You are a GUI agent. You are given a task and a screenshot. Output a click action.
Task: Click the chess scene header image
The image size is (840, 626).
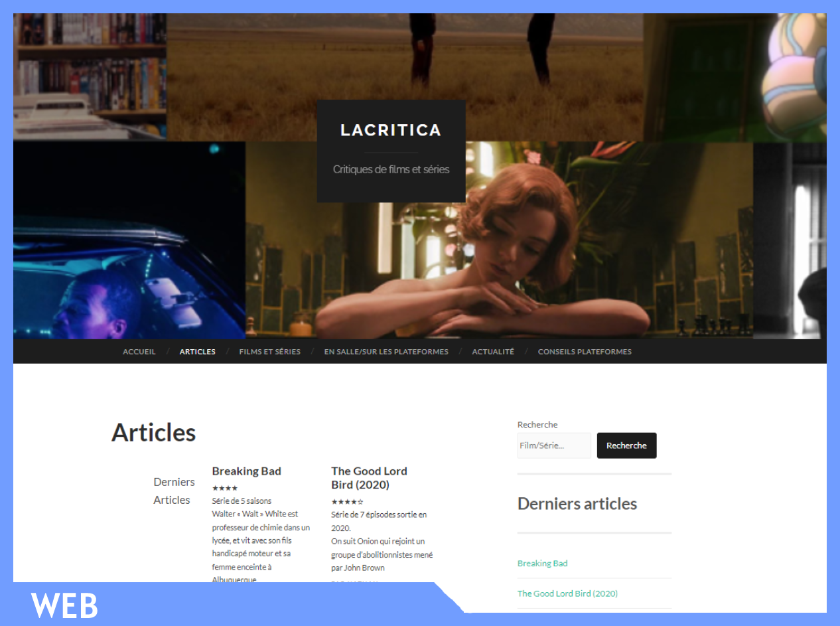pyautogui.click(x=498, y=252)
